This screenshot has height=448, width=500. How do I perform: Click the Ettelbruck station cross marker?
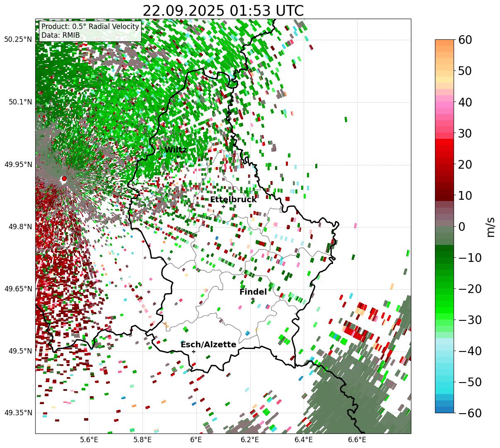click(x=223, y=206)
